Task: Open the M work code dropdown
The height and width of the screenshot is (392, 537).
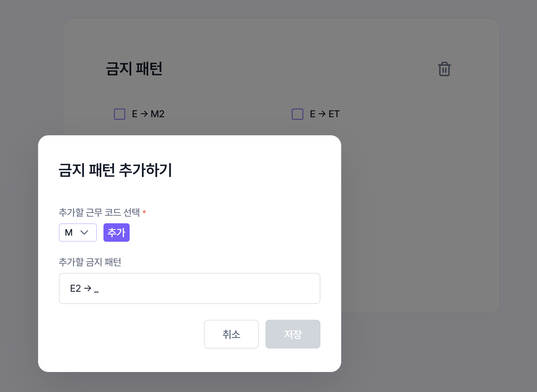Action: [x=78, y=233]
